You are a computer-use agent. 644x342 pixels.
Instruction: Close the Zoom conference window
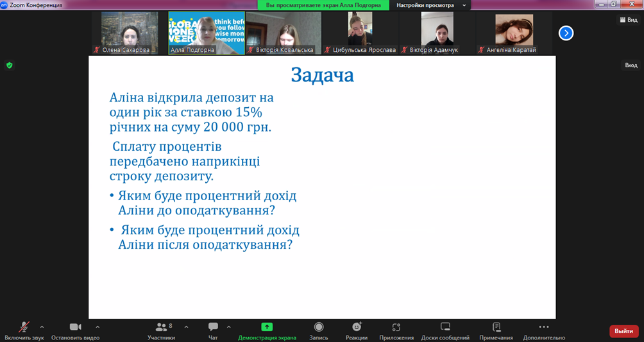coord(632,4)
